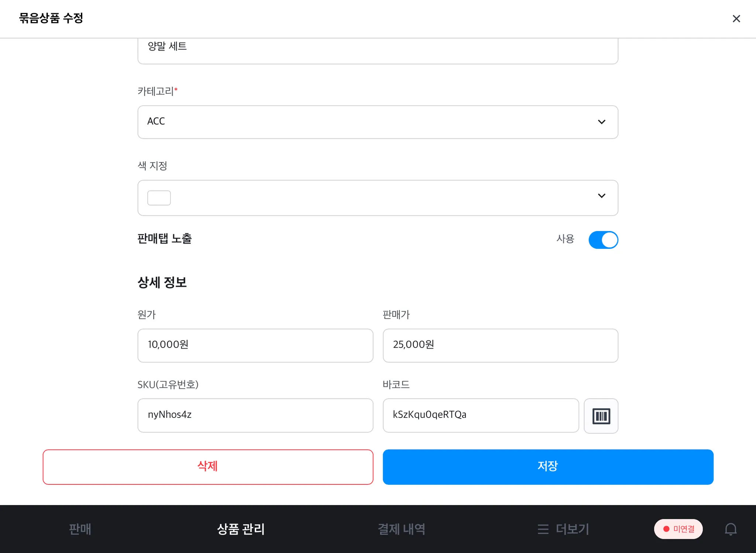Open the 색 지정 color dropdown
756x553 pixels.
click(x=377, y=197)
